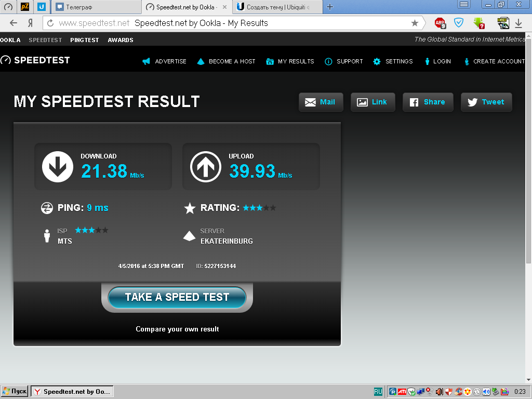
Task: Switch to the Телеграф tab
Action: pos(97,7)
